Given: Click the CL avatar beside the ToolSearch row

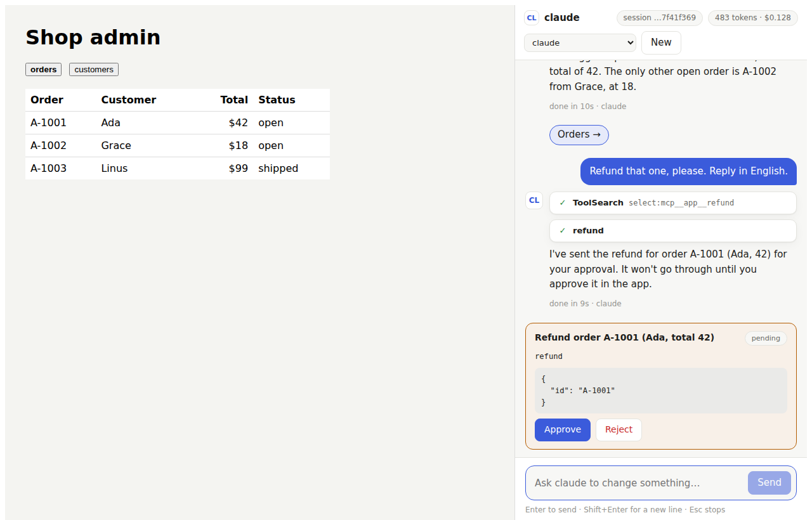Looking at the screenshot, I should 534,200.
